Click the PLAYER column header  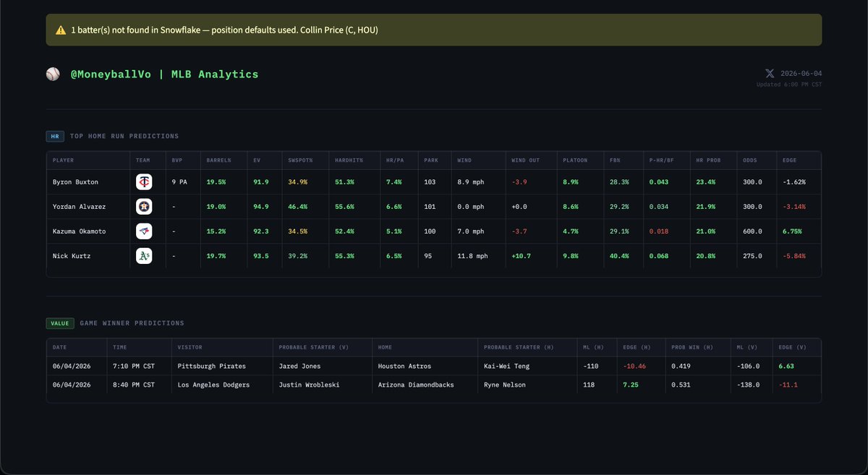pyautogui.click(x=63, y=161)
